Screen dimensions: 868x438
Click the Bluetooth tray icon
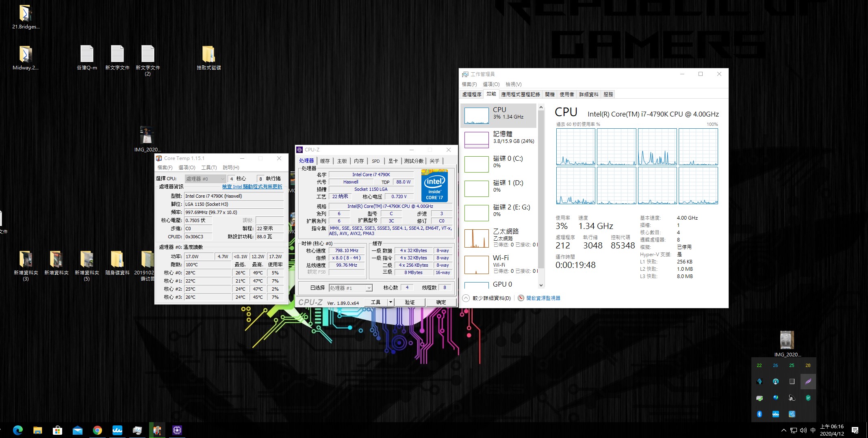point(759,414)
